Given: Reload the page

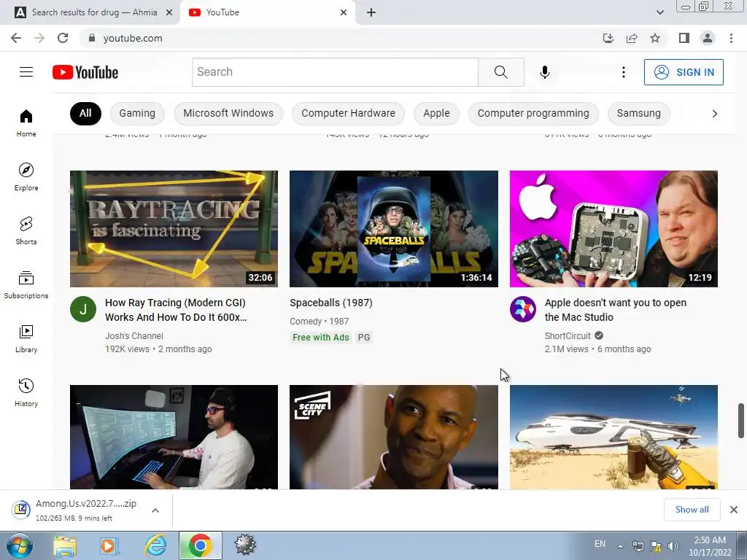Looking at the screenshot, I should coord(63,38).
